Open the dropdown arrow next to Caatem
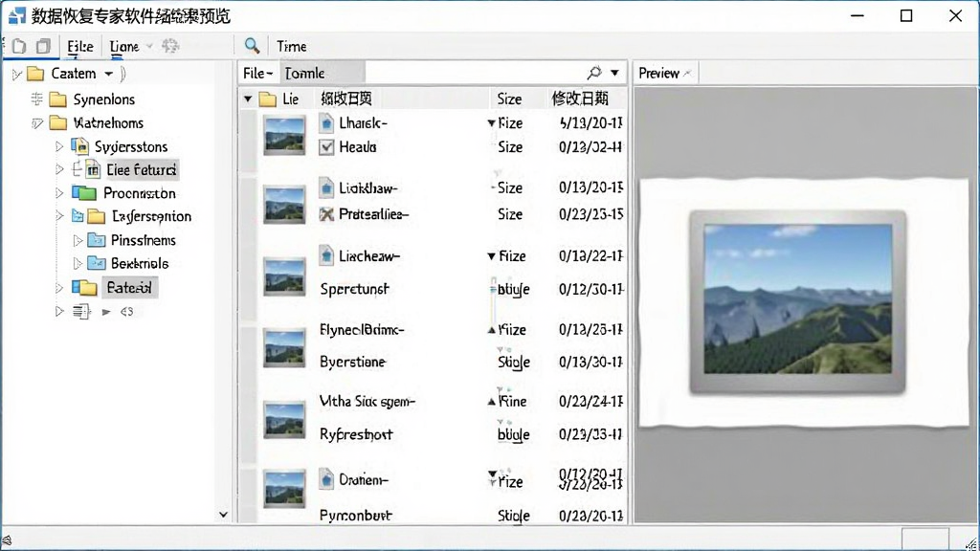The height and width of the screenshot is (551, 980). tap(109, 74)
